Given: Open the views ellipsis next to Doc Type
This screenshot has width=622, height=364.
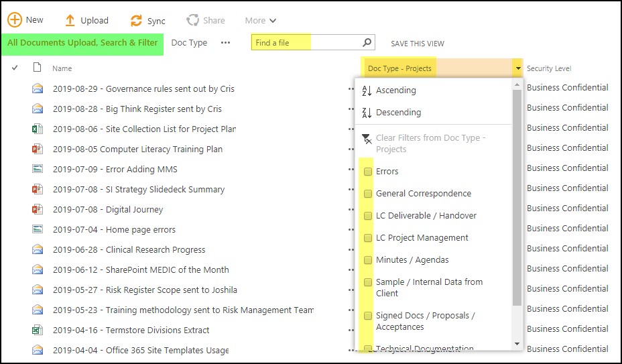Looking at the screenshot, I should click(225, 43).
